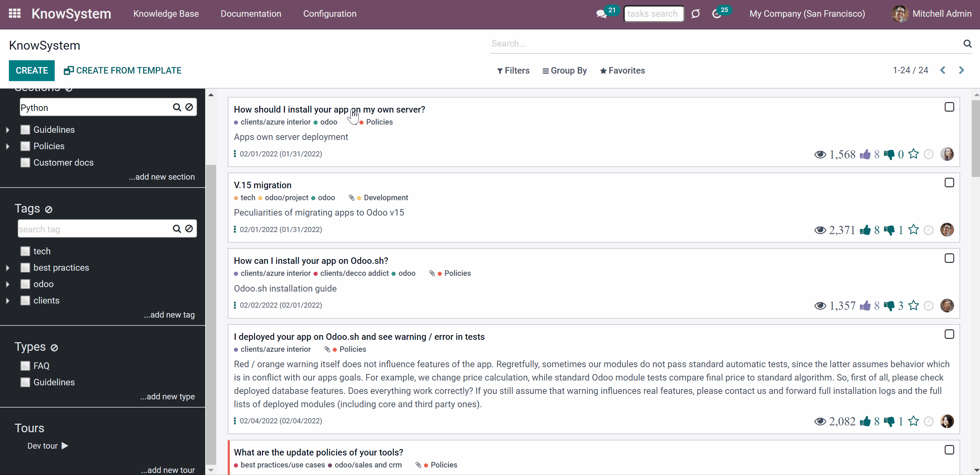Check the Guidelines type checkbox
980x475 pixels.
tap(25, 382)
